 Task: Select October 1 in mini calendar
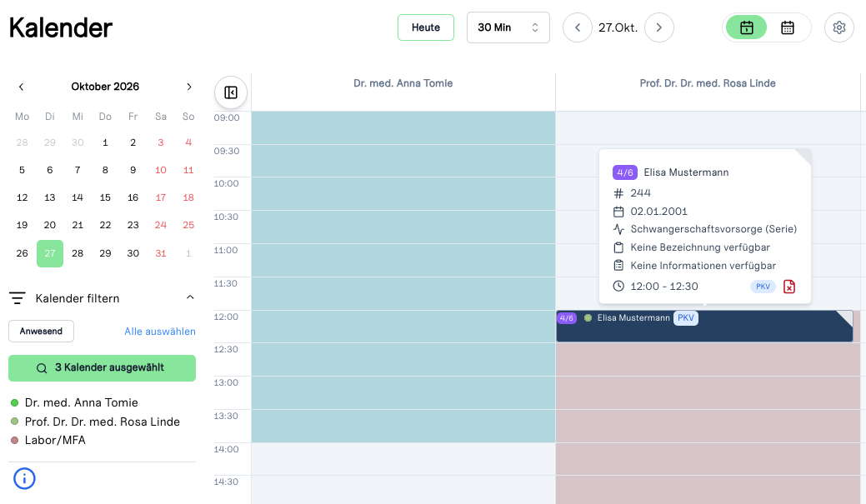click(105, 142)
